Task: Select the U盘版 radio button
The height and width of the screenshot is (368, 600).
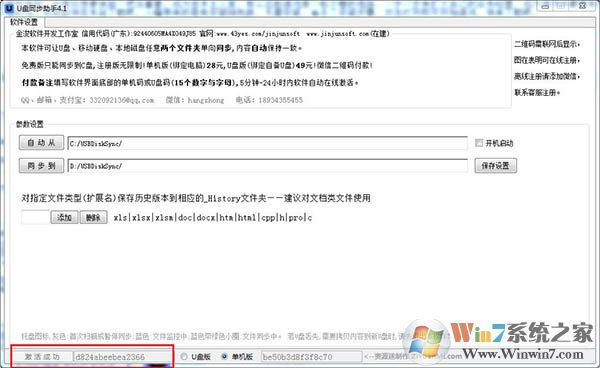Action: point(184,357)
